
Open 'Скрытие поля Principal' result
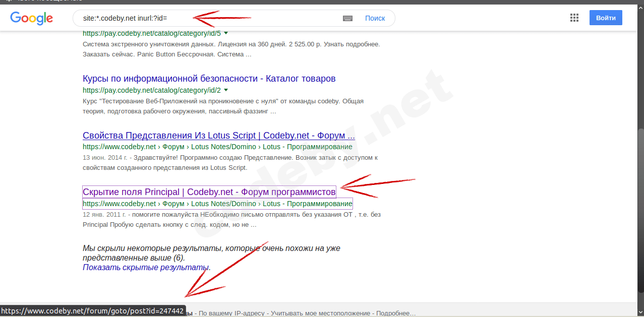click(x=209, y=192)
